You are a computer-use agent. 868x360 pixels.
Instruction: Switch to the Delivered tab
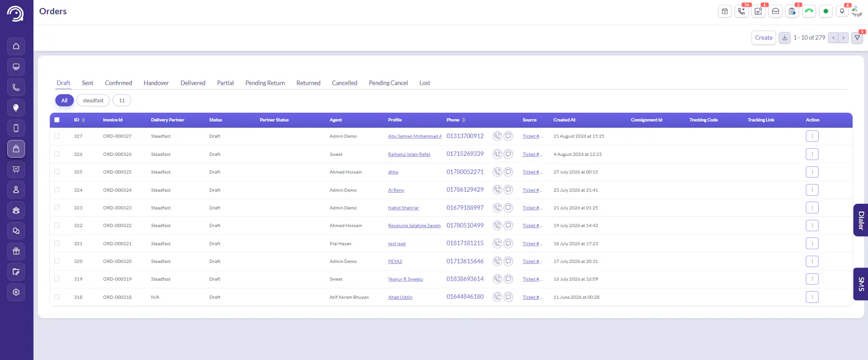(193, 83)
